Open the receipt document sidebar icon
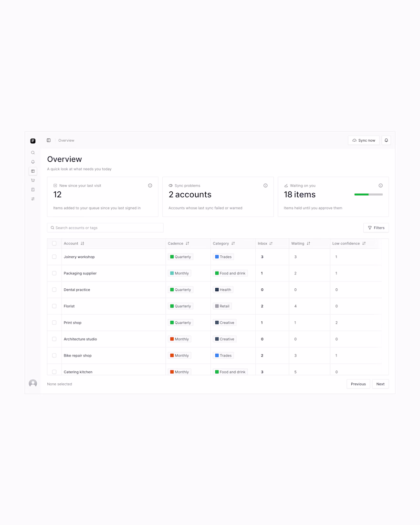Image resolution: width=420 pixels, height=525 pixels. [33, 189]
